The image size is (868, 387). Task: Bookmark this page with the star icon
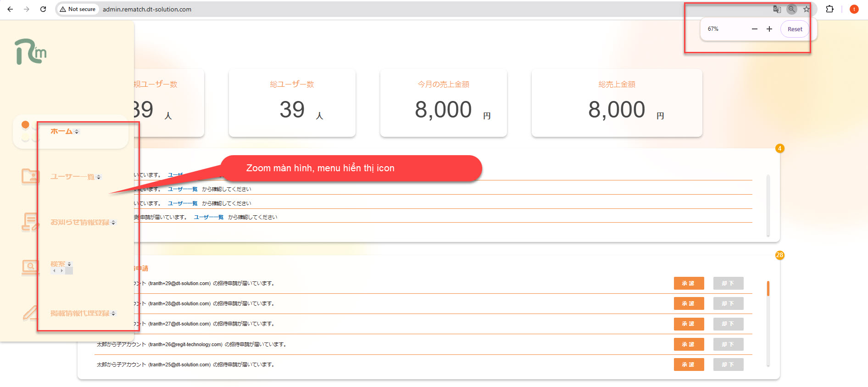coord(807,9)
